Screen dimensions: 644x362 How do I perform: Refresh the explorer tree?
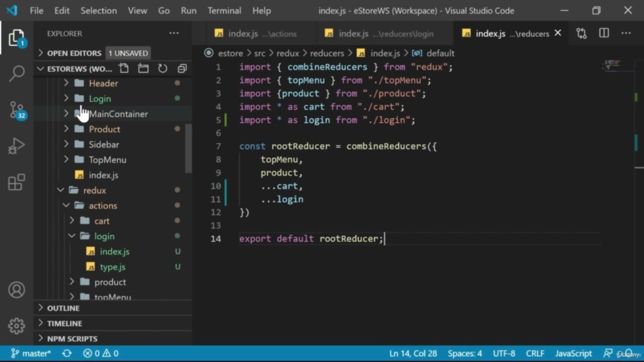(163, 68)
